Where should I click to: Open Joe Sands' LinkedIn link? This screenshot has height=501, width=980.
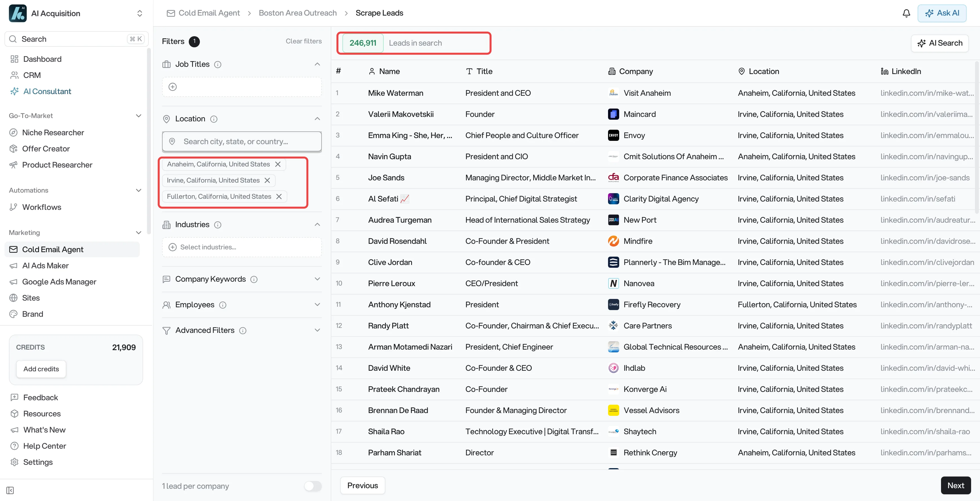(x=925, y=178)
